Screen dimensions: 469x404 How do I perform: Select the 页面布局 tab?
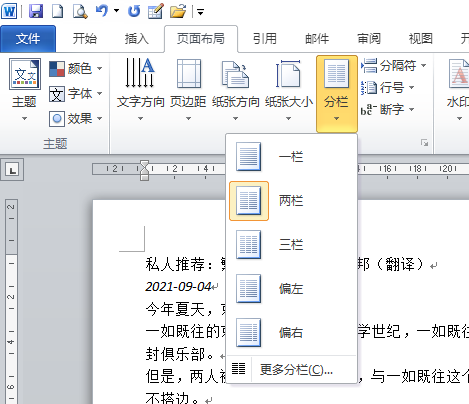[201, 39]
